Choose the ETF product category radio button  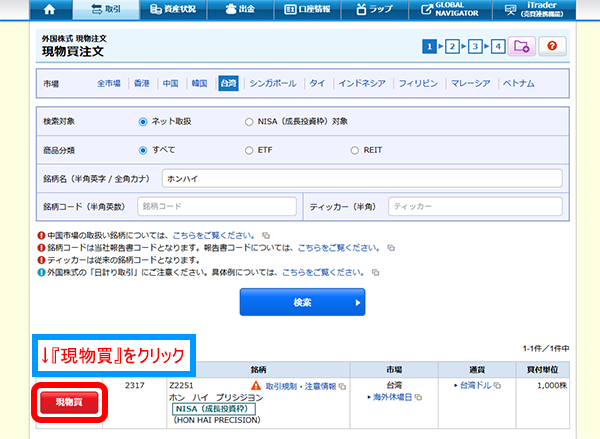click(x=249, y=150)
